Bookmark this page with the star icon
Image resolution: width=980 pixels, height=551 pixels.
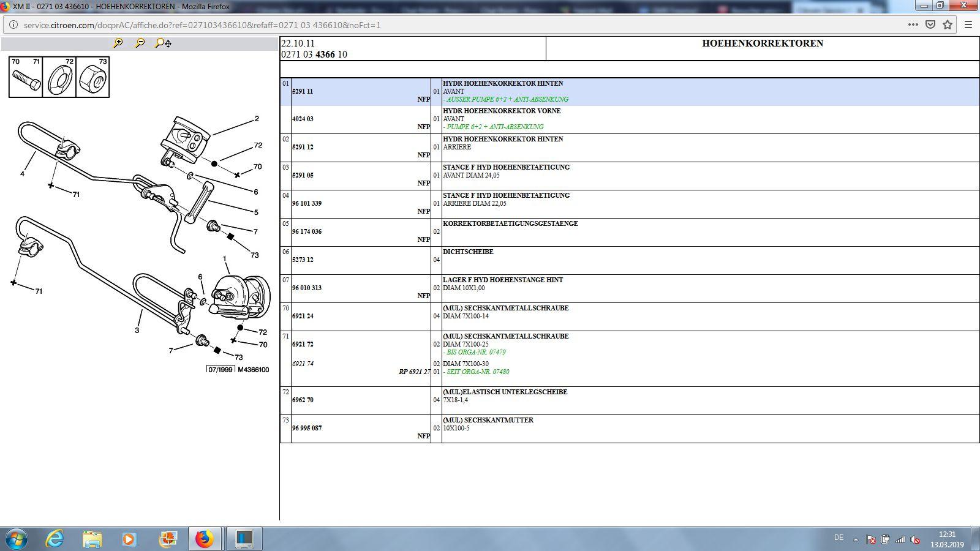[948, 25]
